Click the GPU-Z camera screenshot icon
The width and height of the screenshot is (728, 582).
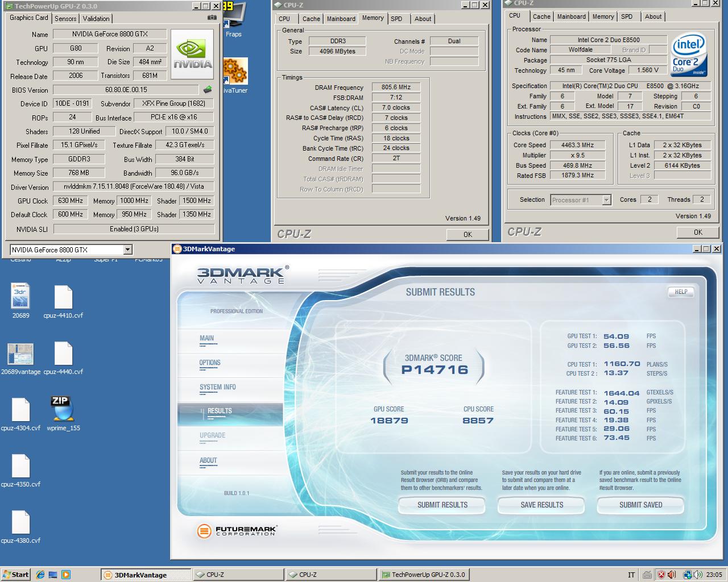(x=212, y=18)
